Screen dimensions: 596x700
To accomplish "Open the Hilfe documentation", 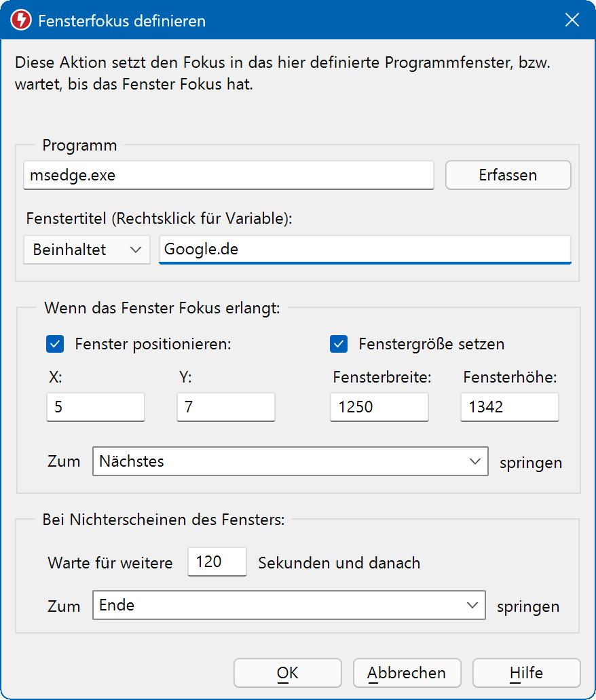I will point(525,673).
